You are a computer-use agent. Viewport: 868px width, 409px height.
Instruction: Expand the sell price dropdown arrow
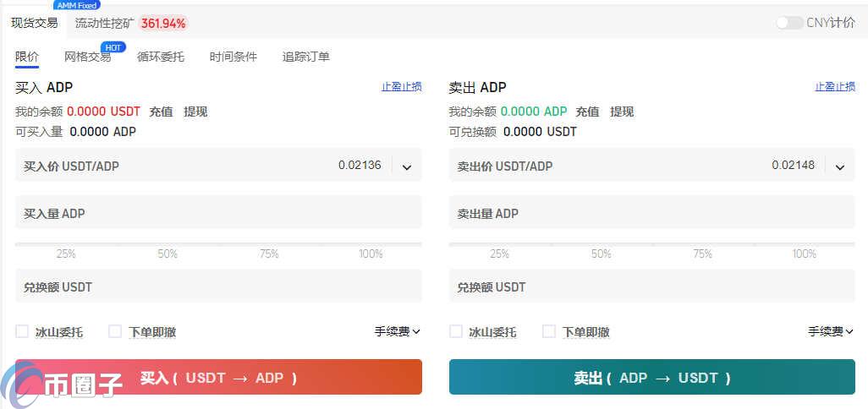tap(840, 166)
